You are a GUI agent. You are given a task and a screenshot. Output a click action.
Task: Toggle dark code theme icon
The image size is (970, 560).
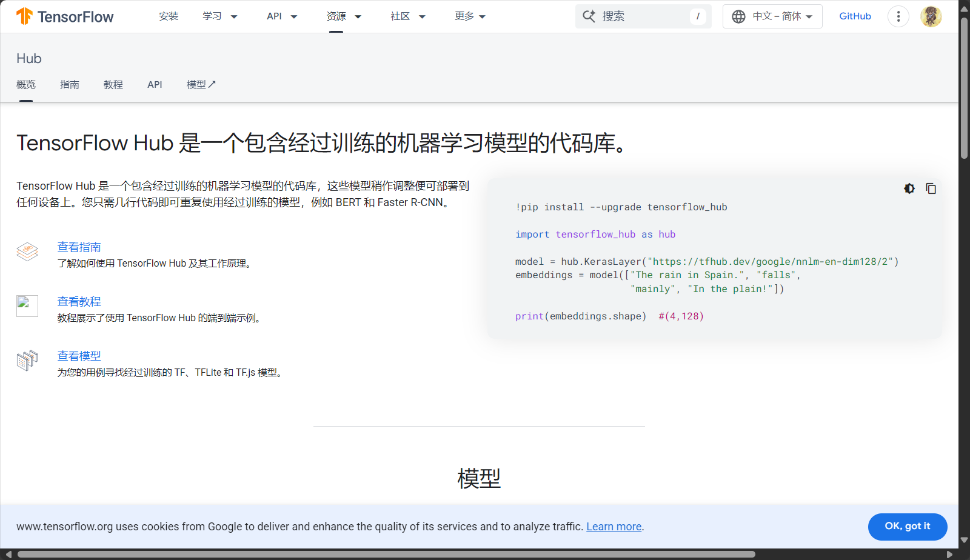click(x=909, y=188)
